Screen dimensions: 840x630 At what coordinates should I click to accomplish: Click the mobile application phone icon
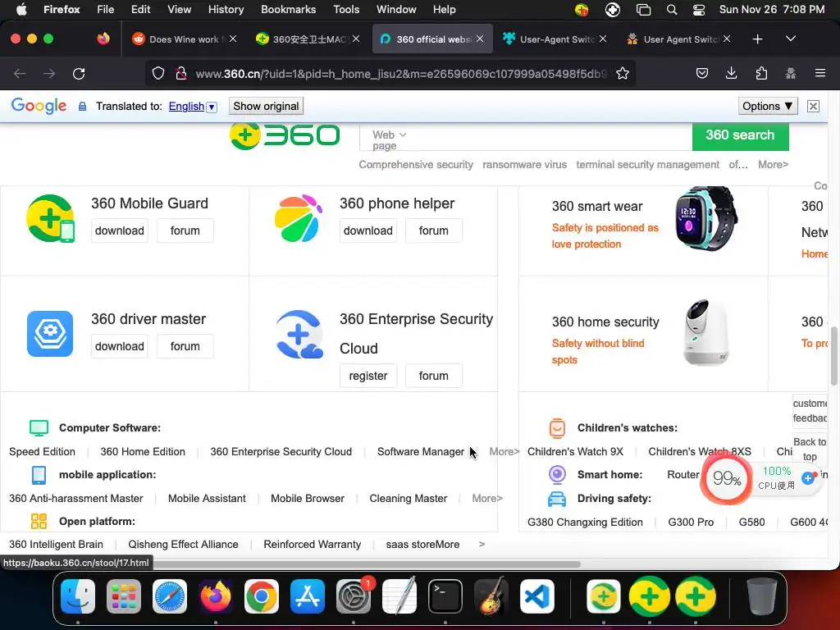(x=39, y=475)
